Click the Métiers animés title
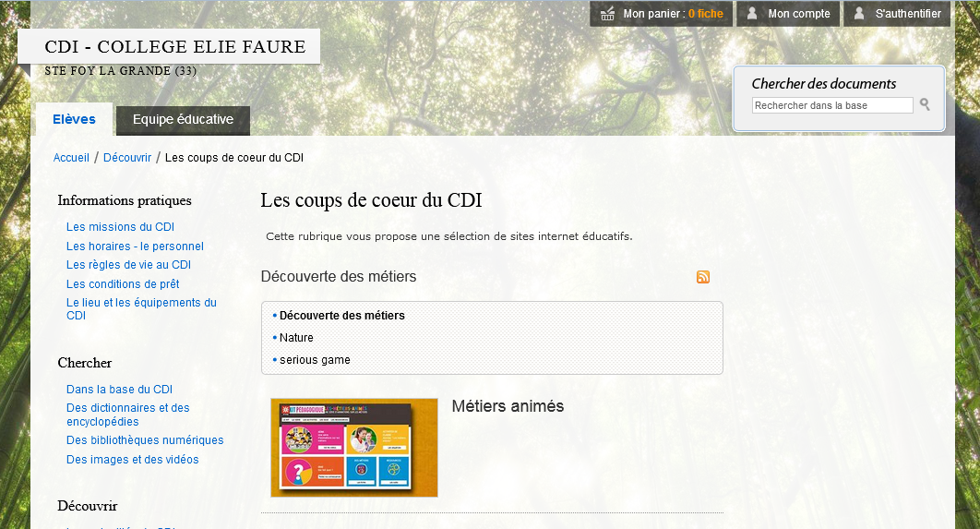The width and height of the screenshot is (980, 529). (508, 406)
